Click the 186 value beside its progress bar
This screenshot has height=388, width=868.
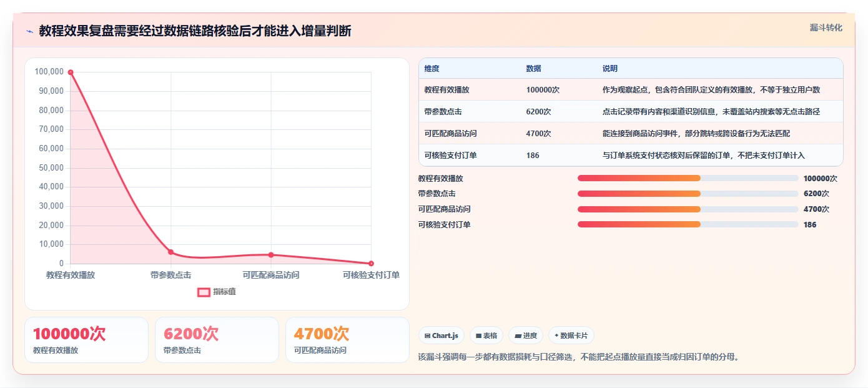pos(810,225)
